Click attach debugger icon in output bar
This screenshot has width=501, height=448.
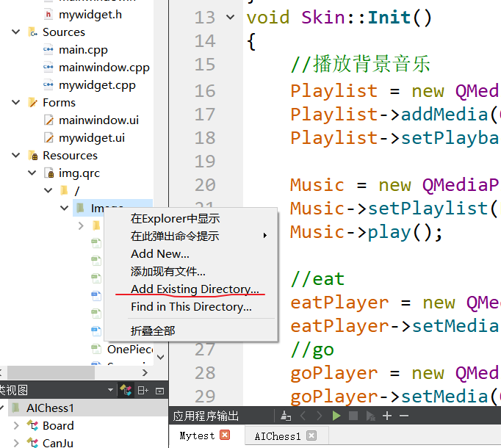click(370, 416)
